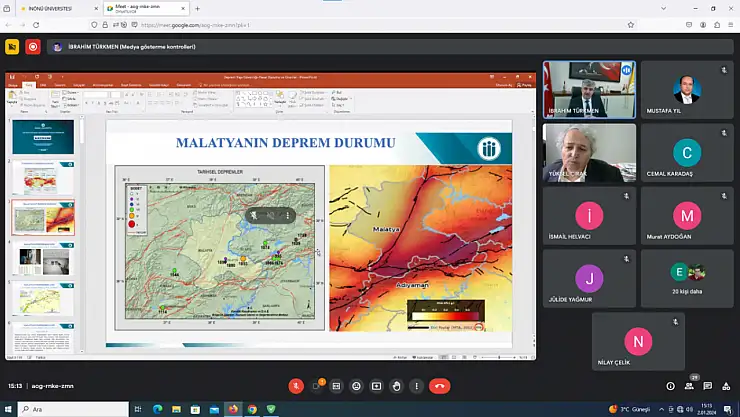Open the chat panel
The width and height of the screenshot is (740, 417).
[706, 386]
